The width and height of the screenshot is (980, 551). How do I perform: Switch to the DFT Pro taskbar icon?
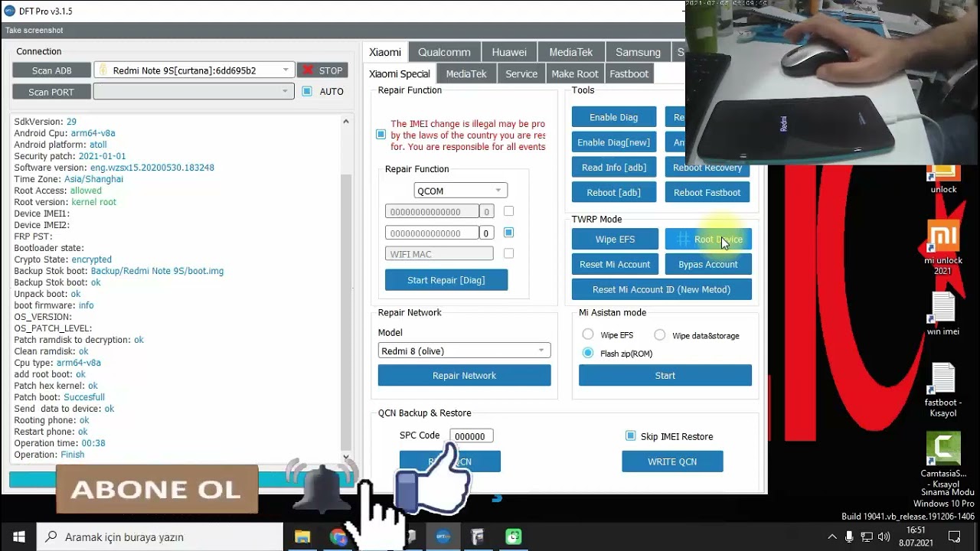(x=443, y=537)
